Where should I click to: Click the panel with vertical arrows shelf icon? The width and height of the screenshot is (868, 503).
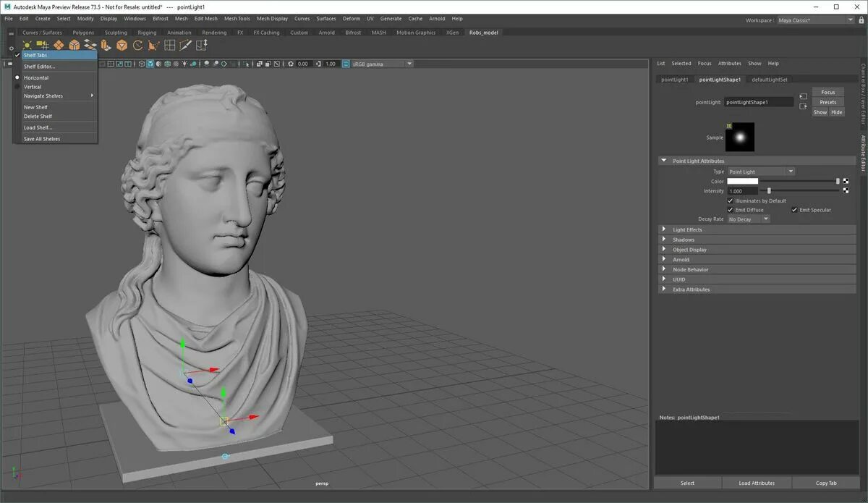point(202,45)
